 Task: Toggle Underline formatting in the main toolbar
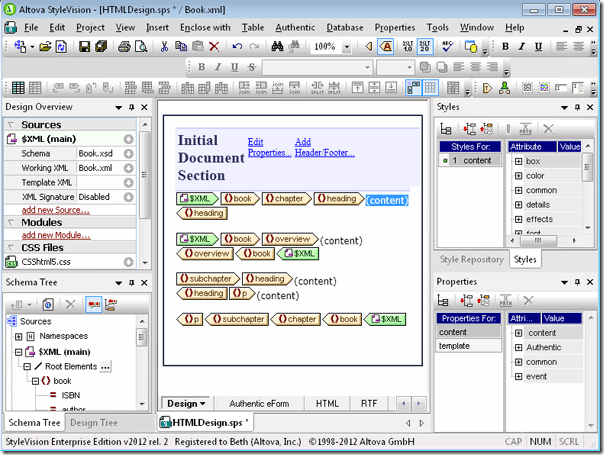coord(235,67)
